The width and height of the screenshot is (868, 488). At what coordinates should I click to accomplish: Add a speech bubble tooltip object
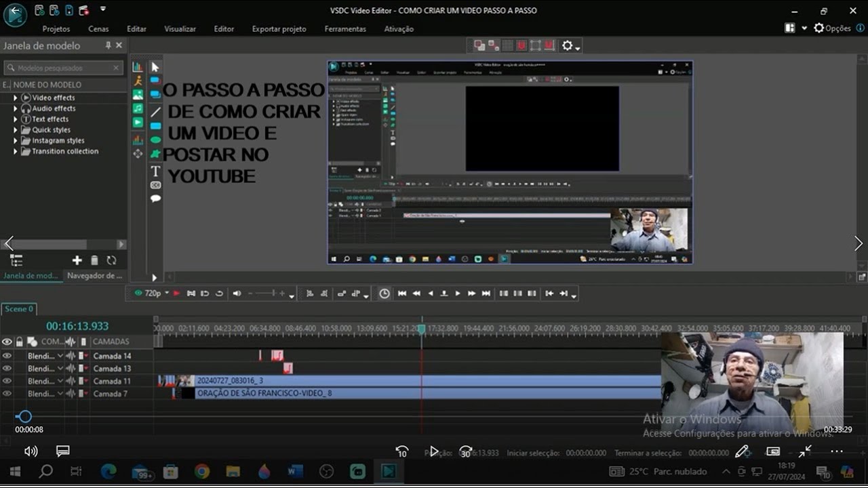[155, 199]
